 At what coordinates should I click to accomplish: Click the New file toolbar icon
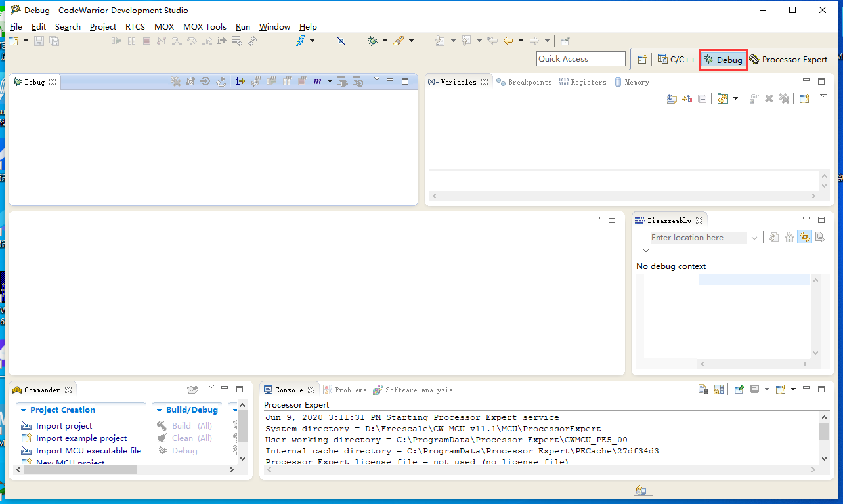[x=13, y=41]
